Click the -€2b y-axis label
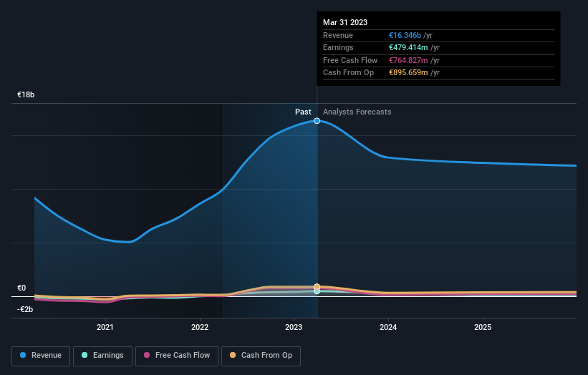 (x=25, y=309)
